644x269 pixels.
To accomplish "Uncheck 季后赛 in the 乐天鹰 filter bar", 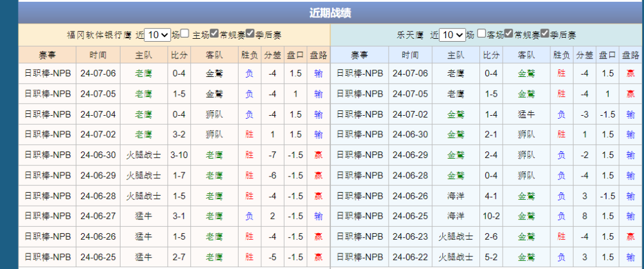I will [544, 33].
